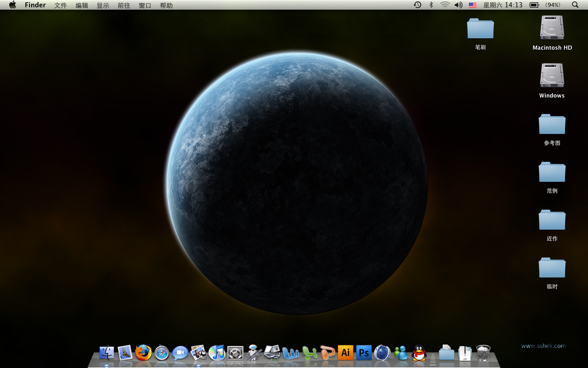Viewport: 588px width, 368px height.
Task: Open the battery status menu (94%)
Action: click(546, 5)
